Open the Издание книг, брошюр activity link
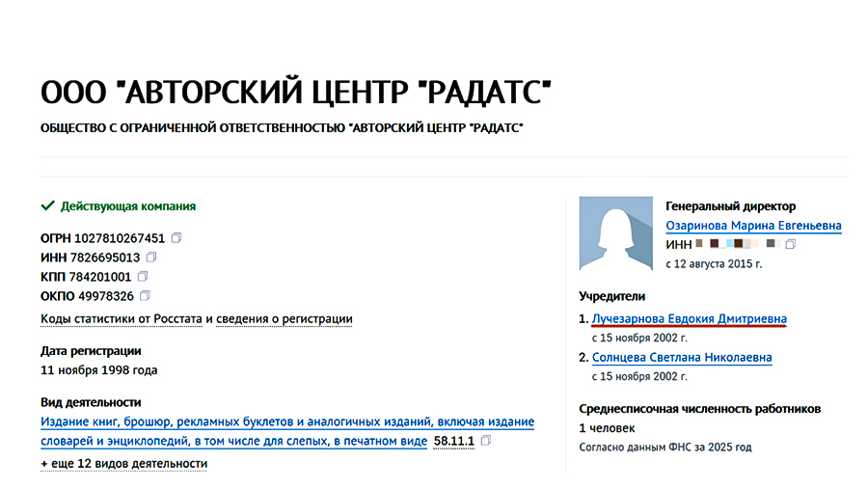868x489 pixels. click(x=287, y=431)
